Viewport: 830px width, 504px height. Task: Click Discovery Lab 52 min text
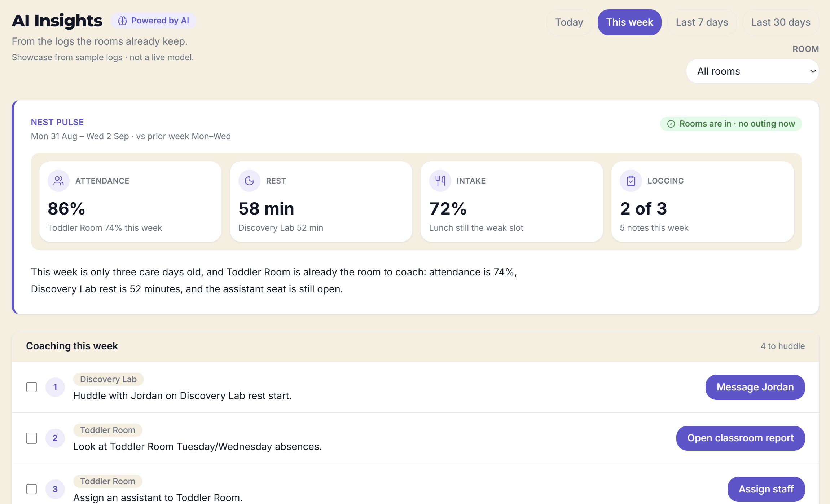click(281, 228)
